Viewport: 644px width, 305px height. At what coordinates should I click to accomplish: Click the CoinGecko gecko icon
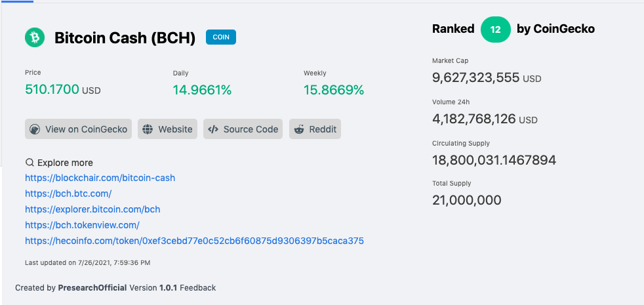pyautogui.click(x=35, y=129)
